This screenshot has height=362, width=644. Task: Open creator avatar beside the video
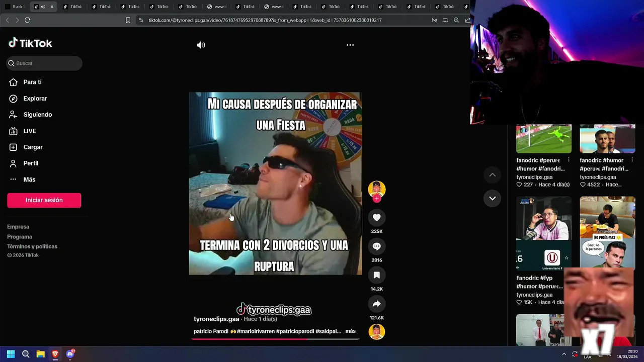[x=376, y=189]
